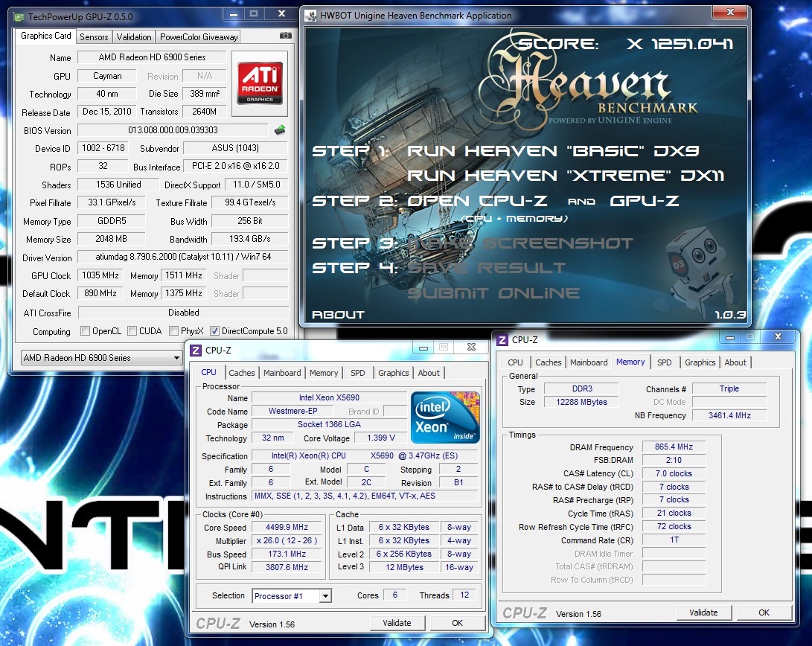Select the Graphics Card tab in GPU-Z

(45, 36)
